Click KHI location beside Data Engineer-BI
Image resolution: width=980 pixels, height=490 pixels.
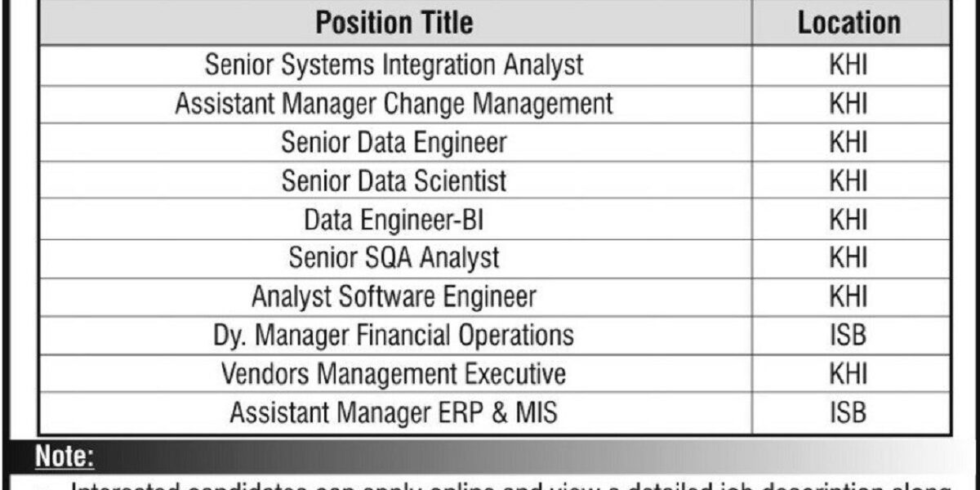point(849,219)
